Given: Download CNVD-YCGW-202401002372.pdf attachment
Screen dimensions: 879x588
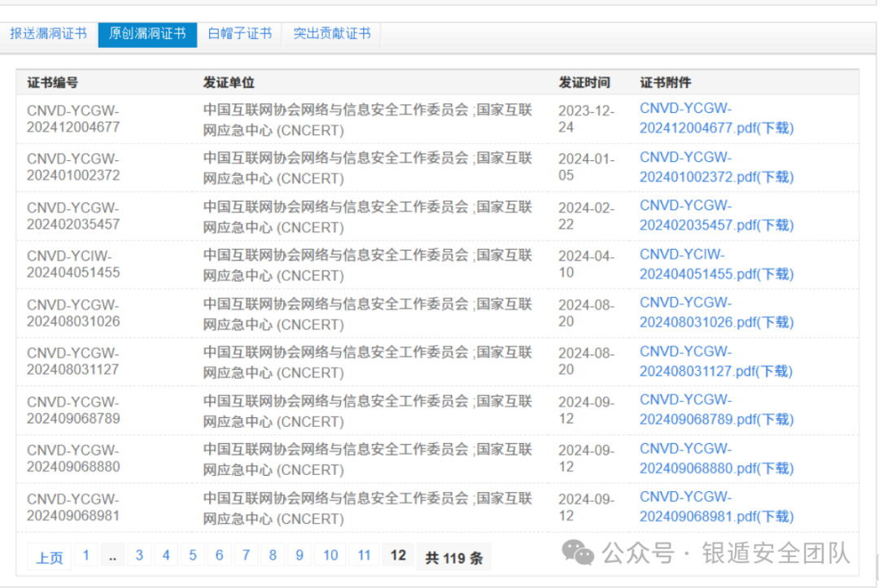Looking at the screenshot, I should point(716,167).
